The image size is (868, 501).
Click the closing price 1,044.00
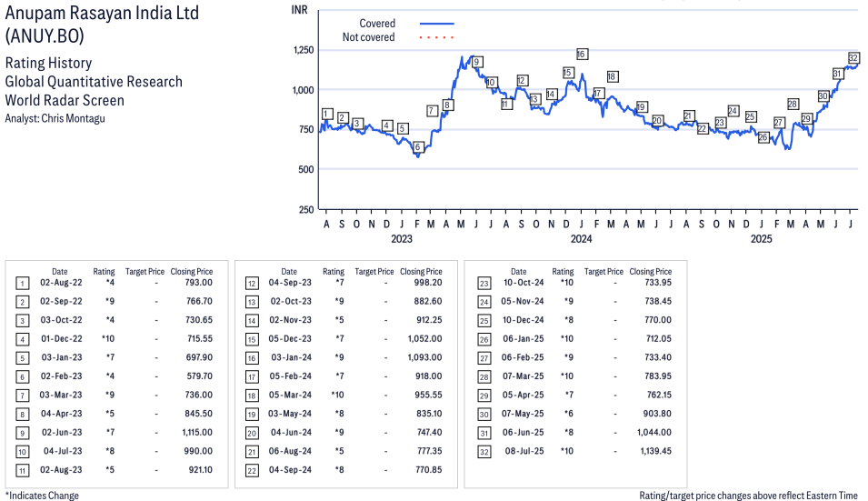[654, 433]
